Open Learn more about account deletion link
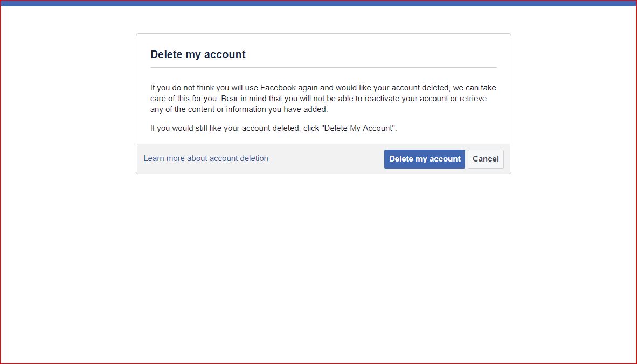The image size is (637, 364). 206,158
